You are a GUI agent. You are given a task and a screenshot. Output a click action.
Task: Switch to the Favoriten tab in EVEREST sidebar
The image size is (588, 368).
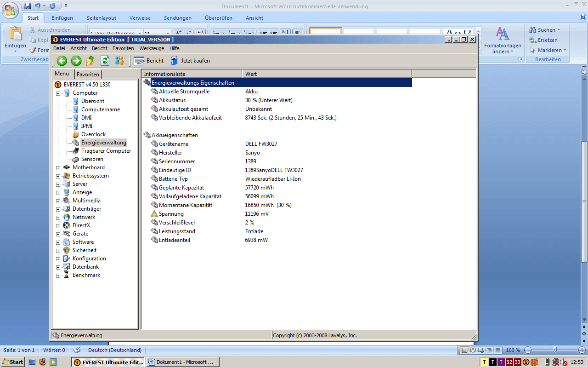tap(87, 74)
